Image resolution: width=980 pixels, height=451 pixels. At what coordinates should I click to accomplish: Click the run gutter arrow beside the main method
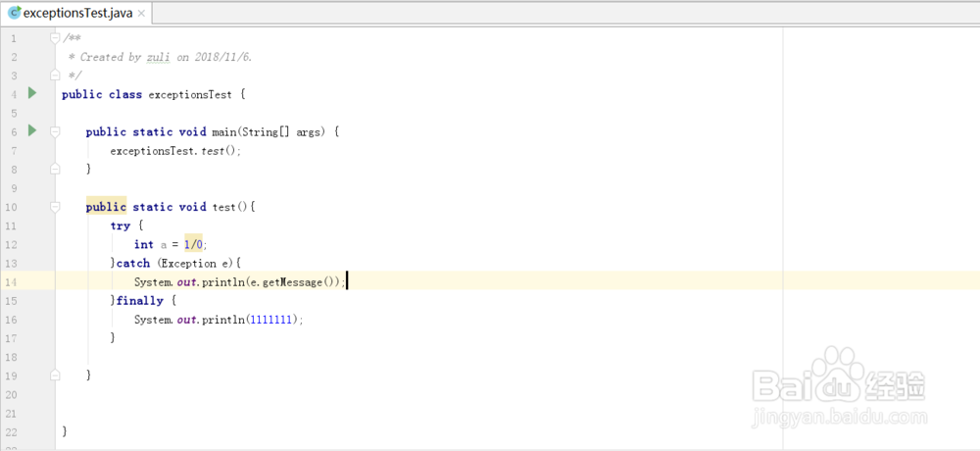(x=31, y=130)
